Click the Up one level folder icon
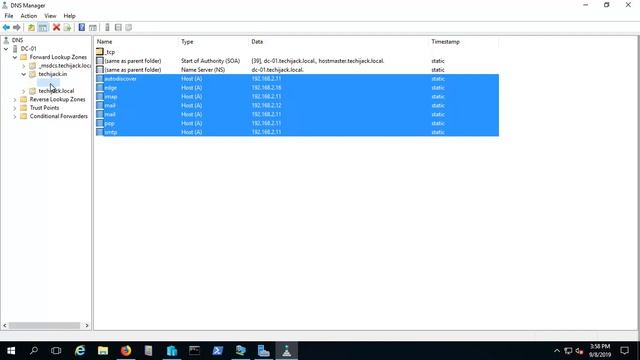 (x=31, y=27)
